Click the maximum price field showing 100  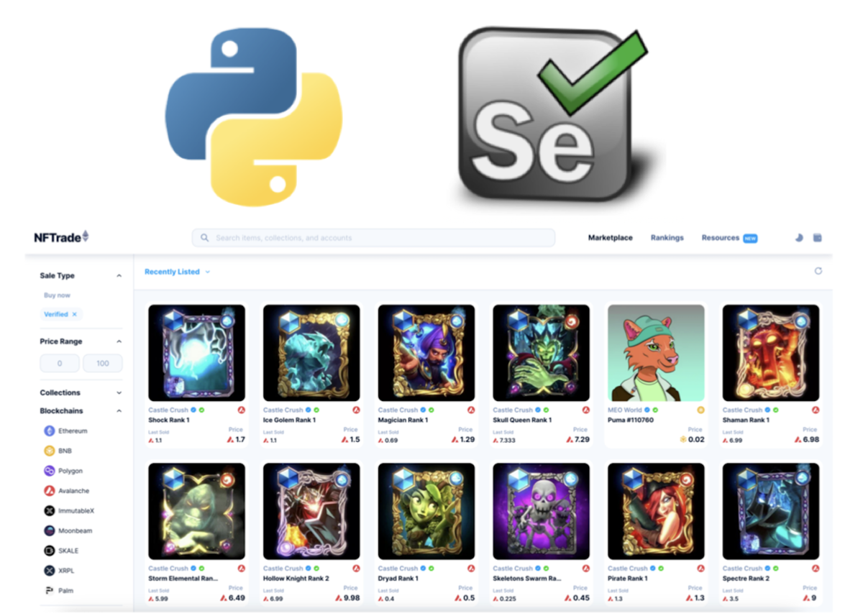(102, 364)
